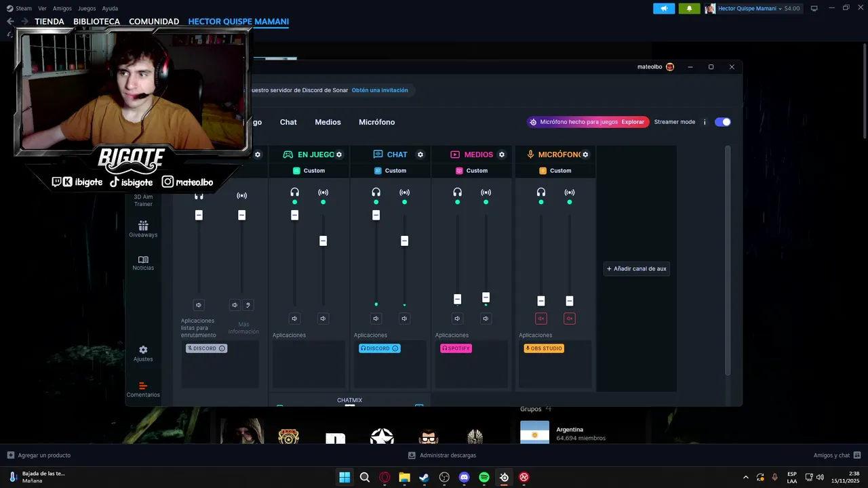Click SPOTIFY app chip in MEDIOS
This screenshot has height=488, width=868.
coord(456,348)
